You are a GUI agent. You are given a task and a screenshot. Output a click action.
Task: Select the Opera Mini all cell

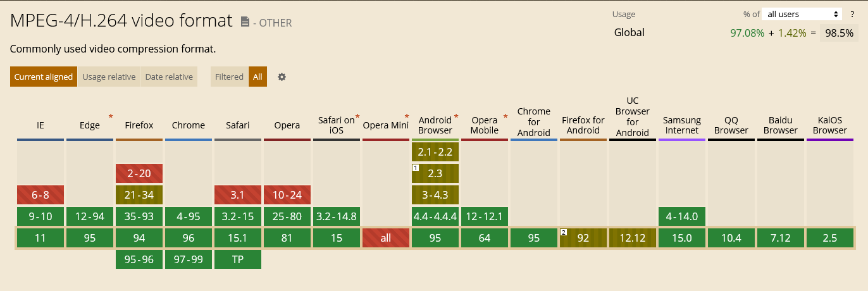coord(386,238)
